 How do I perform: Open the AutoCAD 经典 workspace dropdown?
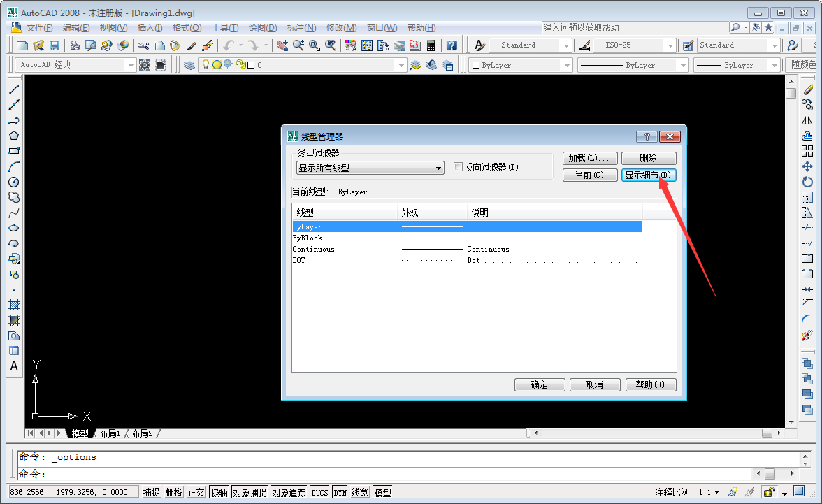(x=131, y=64)
